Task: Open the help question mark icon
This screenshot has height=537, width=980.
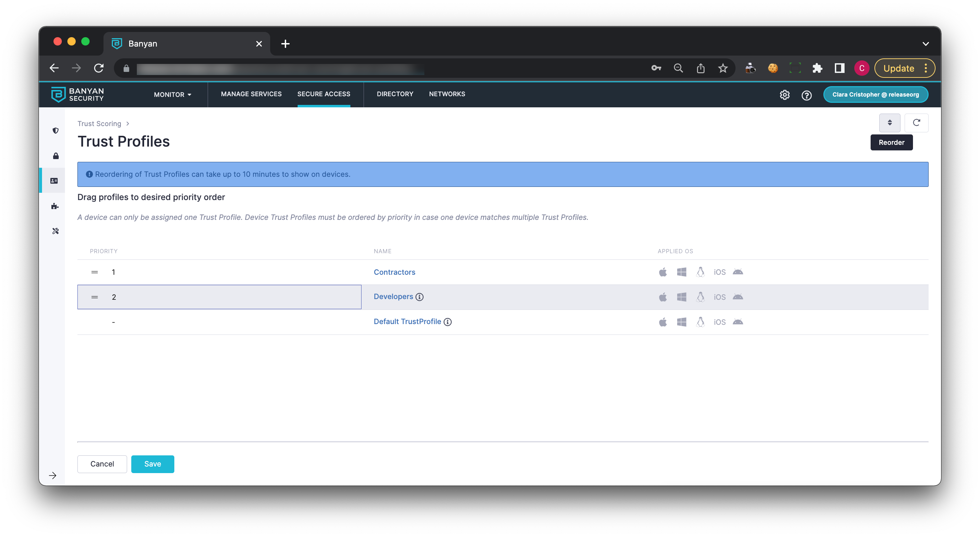Action: point(806,95)
